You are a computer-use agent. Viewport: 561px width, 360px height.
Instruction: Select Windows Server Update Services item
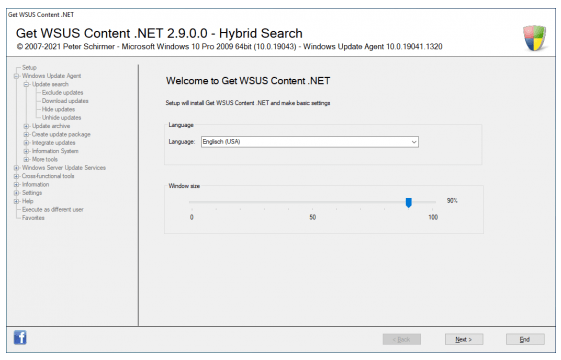click(64, 167)
